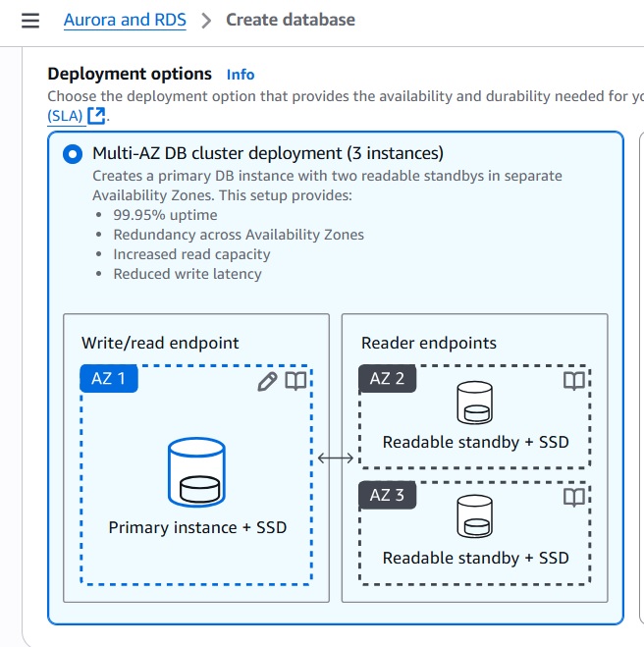Click the breadcrumb chevron separator
This screenshot has width=644, height=647.
206,21
